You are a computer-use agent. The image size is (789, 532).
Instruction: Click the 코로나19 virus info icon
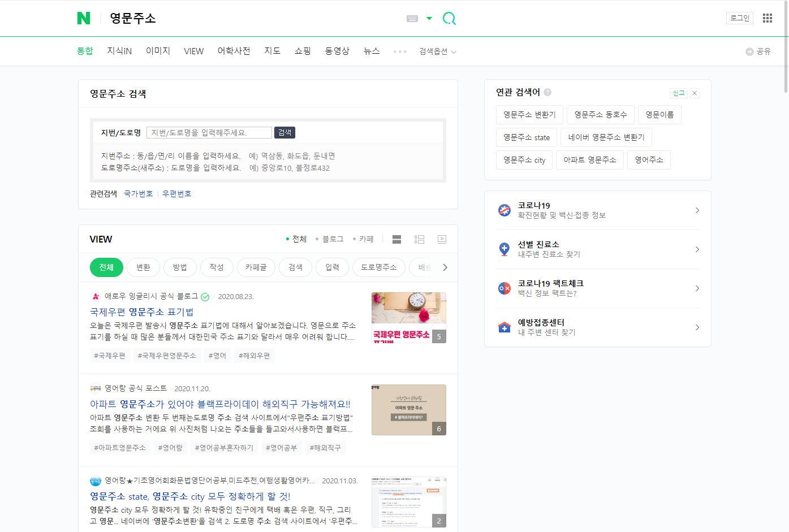point(505,210)
